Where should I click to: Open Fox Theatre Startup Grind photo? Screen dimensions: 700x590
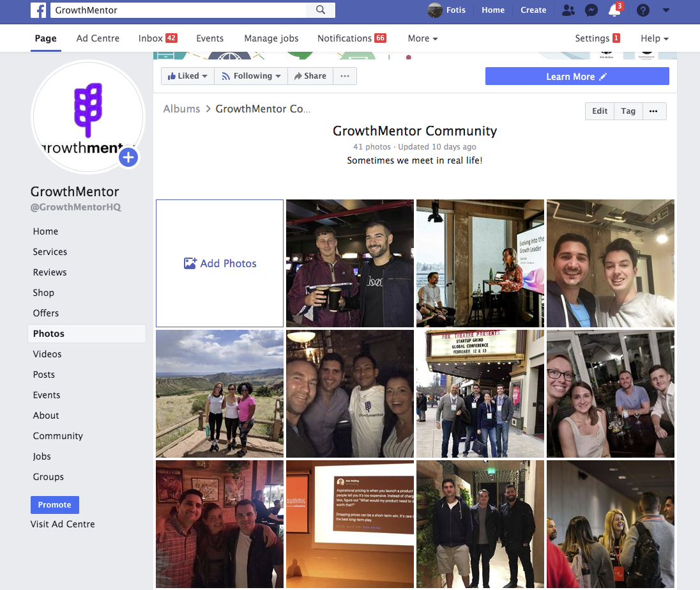(x=480, y=394)
